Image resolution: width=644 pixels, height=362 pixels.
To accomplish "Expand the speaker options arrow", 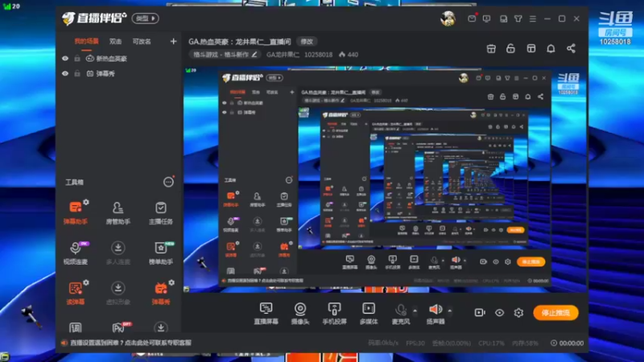I will tap(450, 311).
